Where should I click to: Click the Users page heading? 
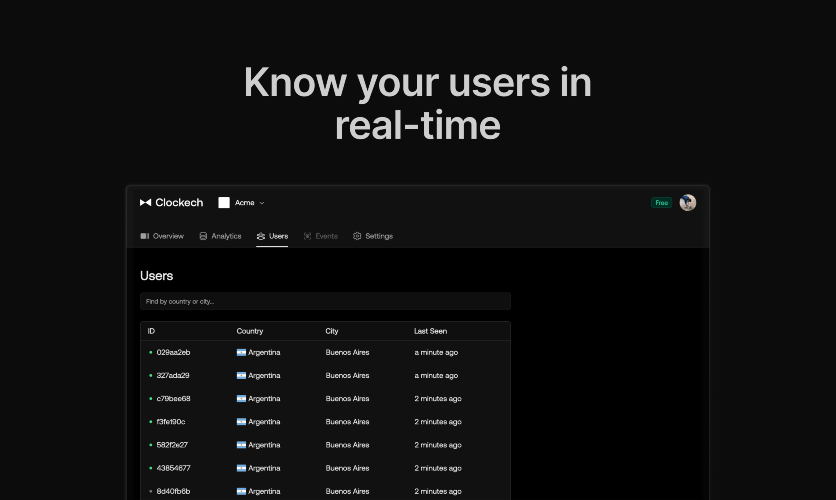pyautogui.click(x=157, y=276)
